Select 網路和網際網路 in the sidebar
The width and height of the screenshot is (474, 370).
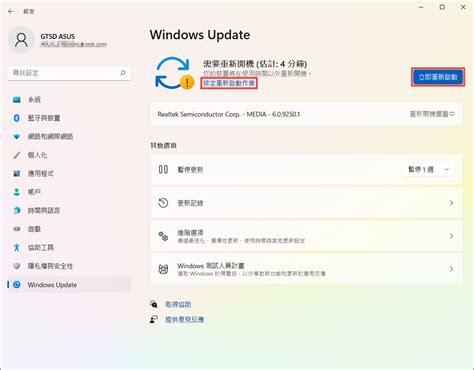coord(69,136)
